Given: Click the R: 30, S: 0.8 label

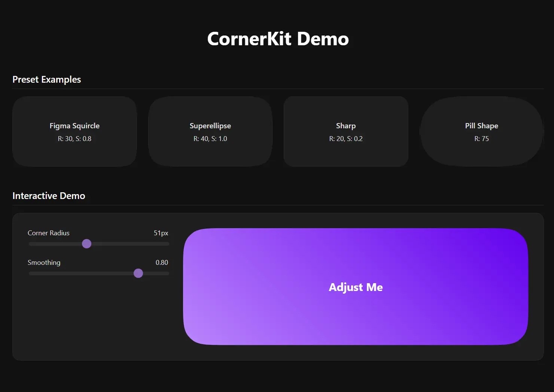Looking at the screenshot, I should coord(74,138).
